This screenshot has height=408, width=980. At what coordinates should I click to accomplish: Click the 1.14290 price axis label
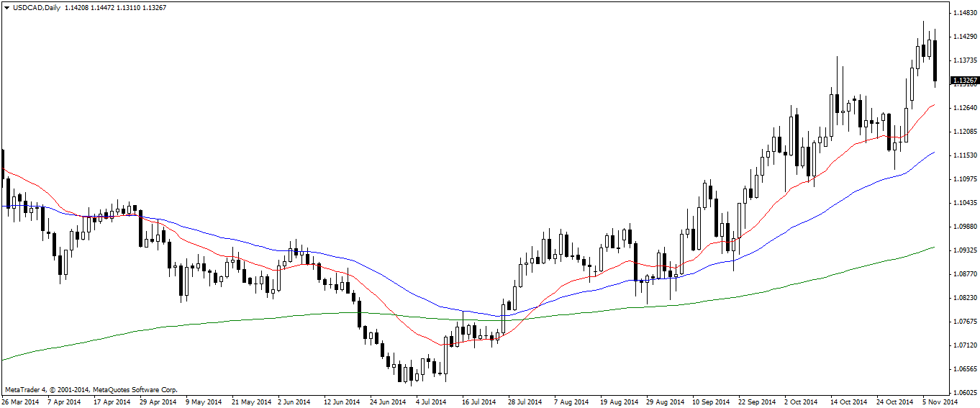(964, 37)
